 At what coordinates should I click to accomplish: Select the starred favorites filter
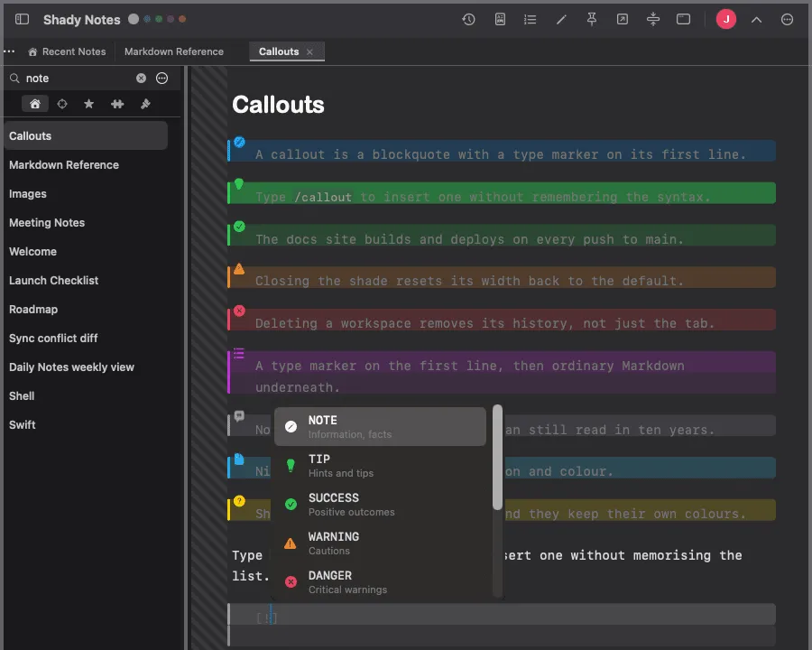pos(89,104)
